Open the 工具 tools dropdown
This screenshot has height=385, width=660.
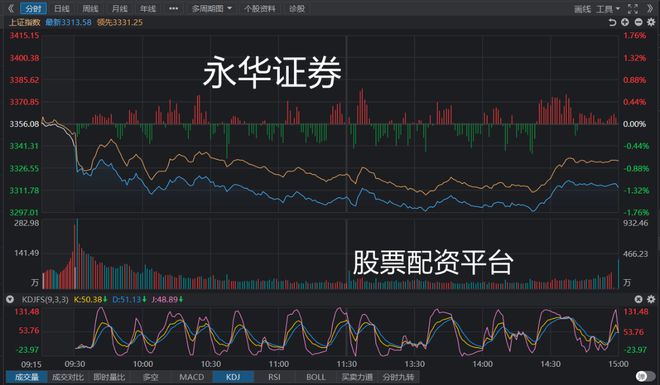coord(607,9)
